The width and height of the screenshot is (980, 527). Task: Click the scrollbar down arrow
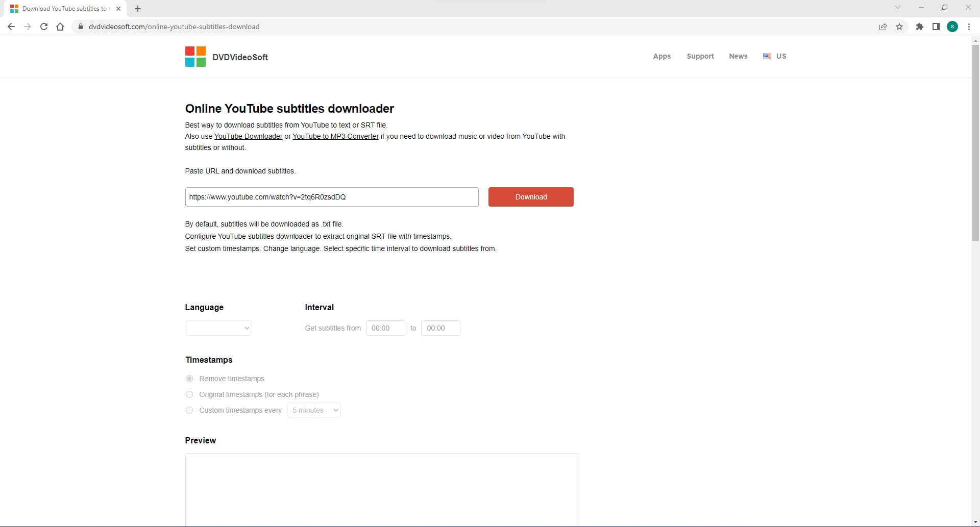pos(975,522)
